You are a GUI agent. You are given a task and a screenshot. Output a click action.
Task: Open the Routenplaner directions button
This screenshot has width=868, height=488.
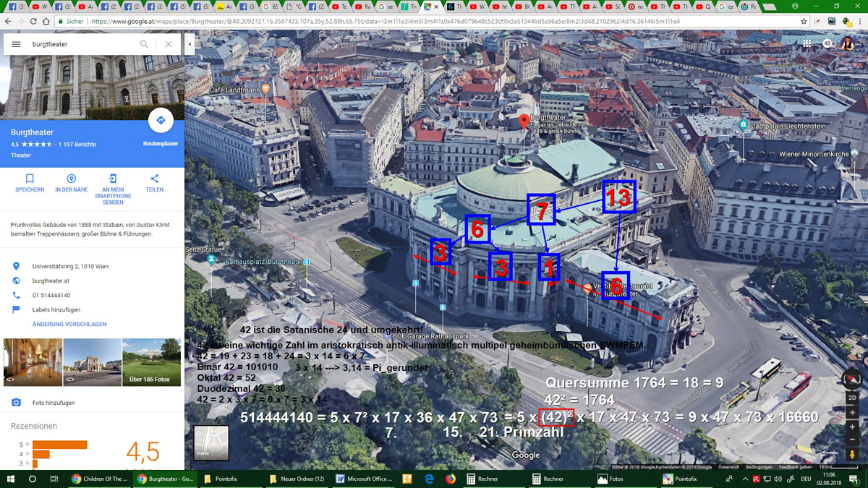coord(161,121)
